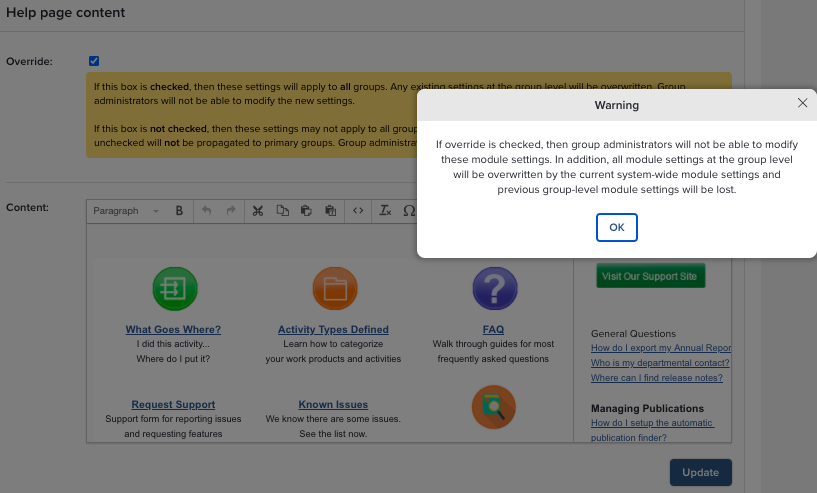
Task: Open Who is my departmental contact link
Action: tap(660, 363)
